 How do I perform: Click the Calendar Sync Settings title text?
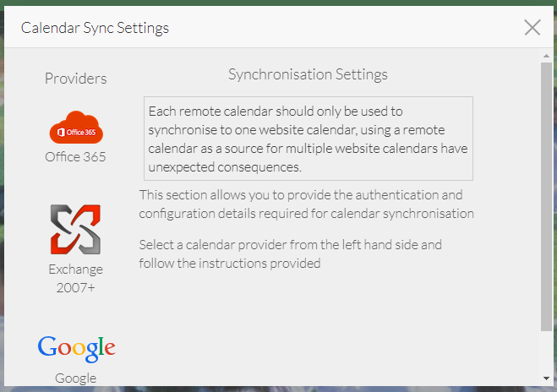[x=95, y=28]
